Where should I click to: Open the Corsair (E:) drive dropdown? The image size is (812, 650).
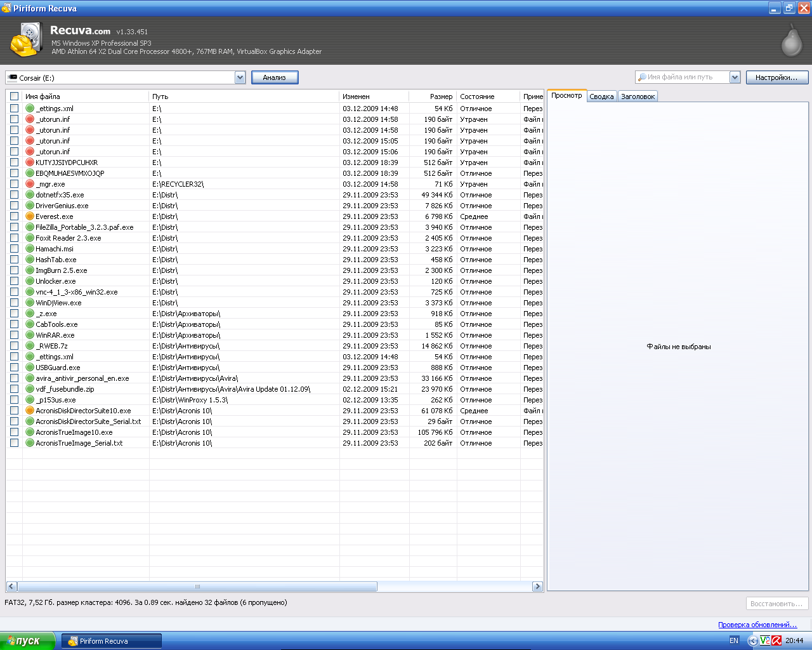coord(240,77)
